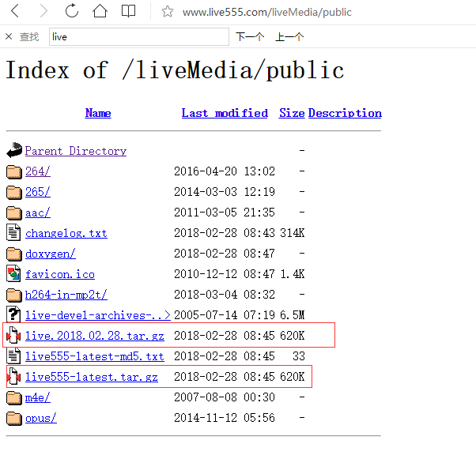Reload the page with refresh icon
476x474 pixels.
(x=72, y=11)
